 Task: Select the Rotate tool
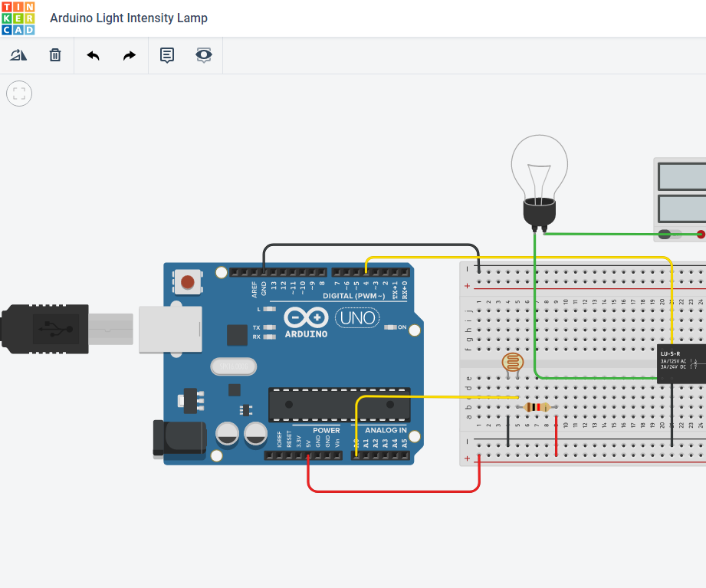click(18, 54)
